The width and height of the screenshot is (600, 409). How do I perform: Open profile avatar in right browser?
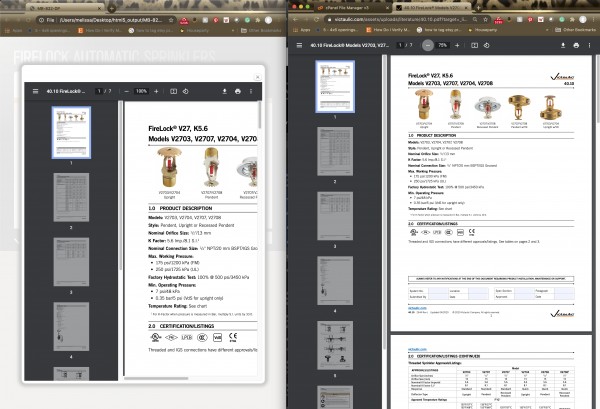583,19
